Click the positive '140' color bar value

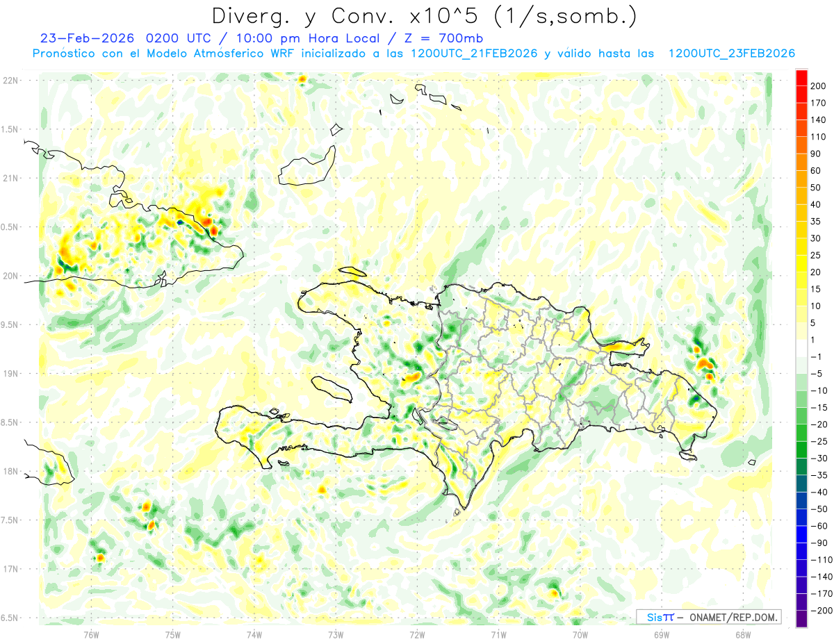(819, 120)
